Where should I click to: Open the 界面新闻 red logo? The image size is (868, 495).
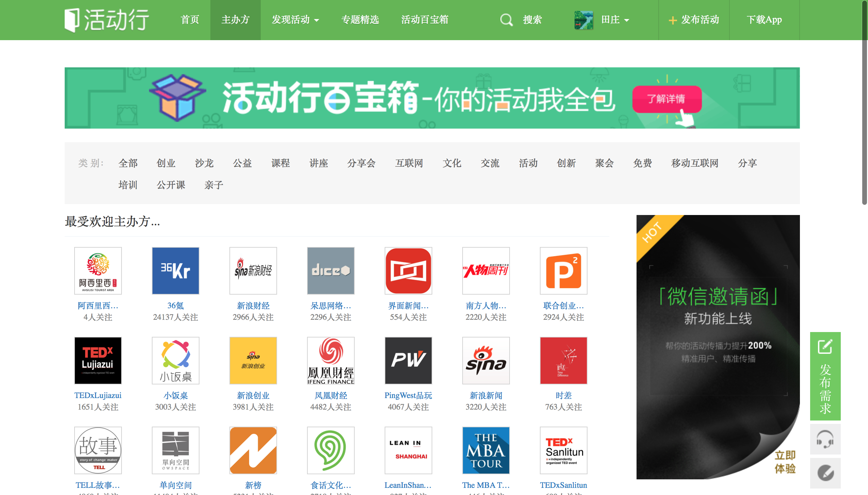pyautogui.click(x=408, y=271)
